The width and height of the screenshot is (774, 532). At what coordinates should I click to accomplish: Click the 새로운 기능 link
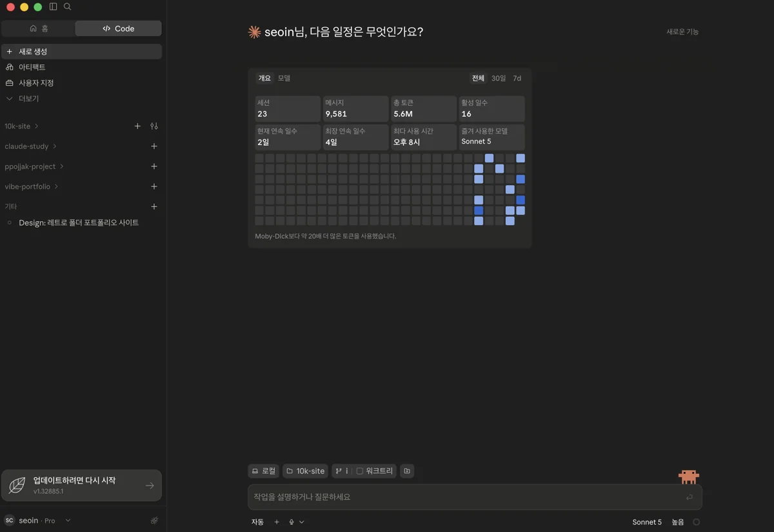682,32
